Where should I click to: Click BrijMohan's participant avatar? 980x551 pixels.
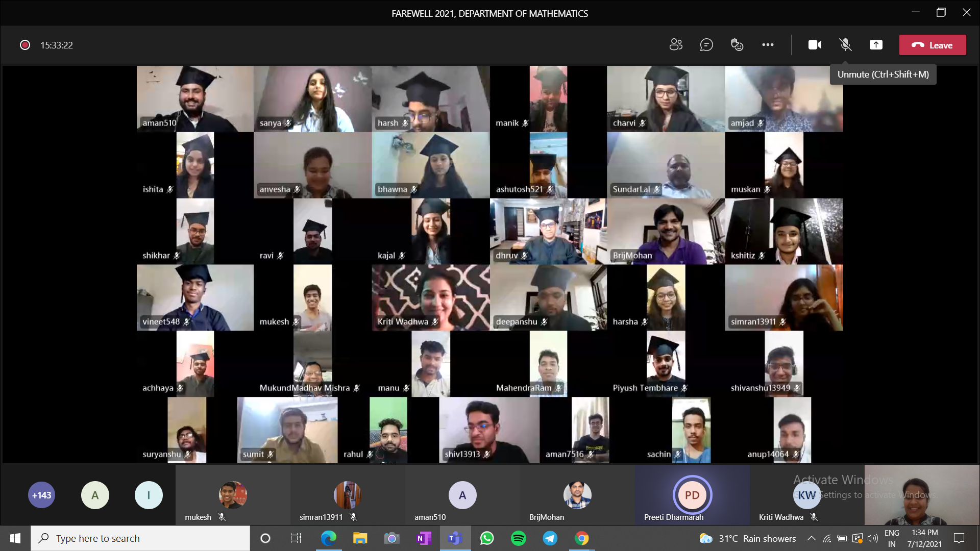click(577, 495)
